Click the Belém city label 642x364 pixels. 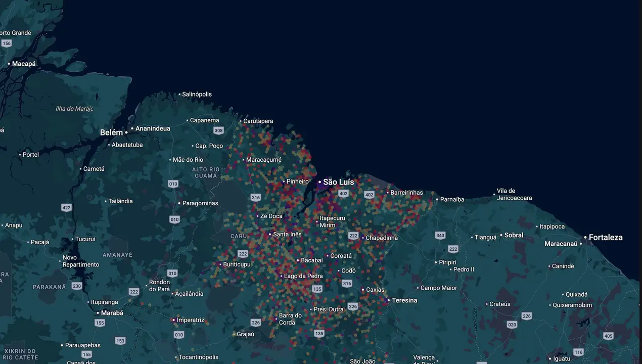click(x=111, y=132)
